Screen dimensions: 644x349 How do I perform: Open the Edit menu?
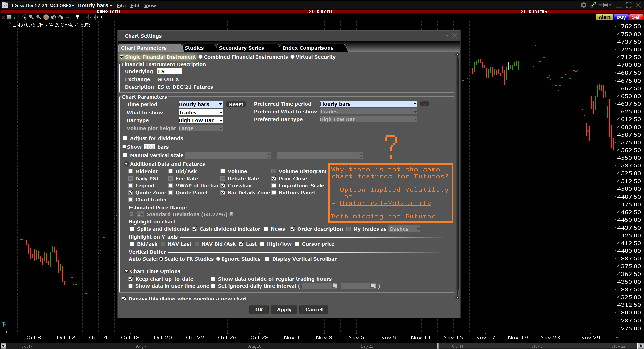pyautogui.click(x=135, y=5)
